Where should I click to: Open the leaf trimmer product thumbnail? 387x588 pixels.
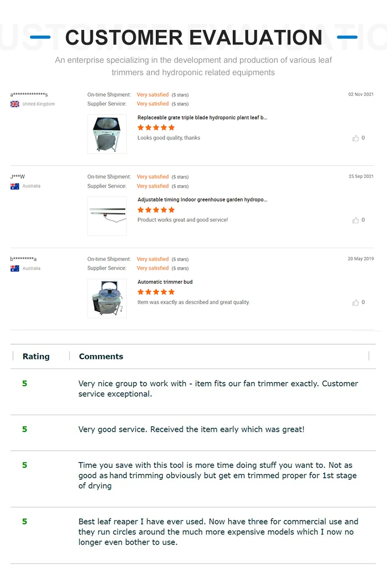click(x=107, y=134)
